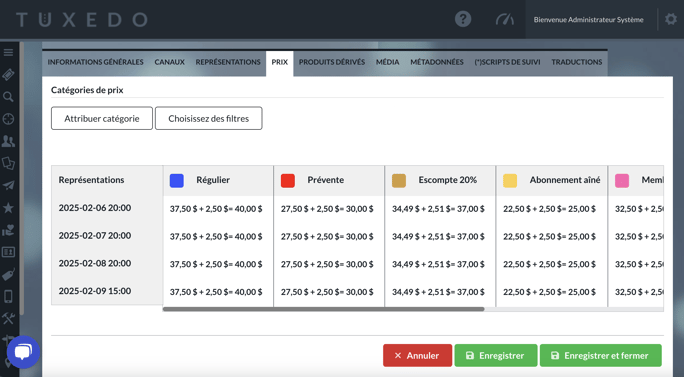Open the Représentations tab
Screen dimensions: 684x377
point(228,62)
